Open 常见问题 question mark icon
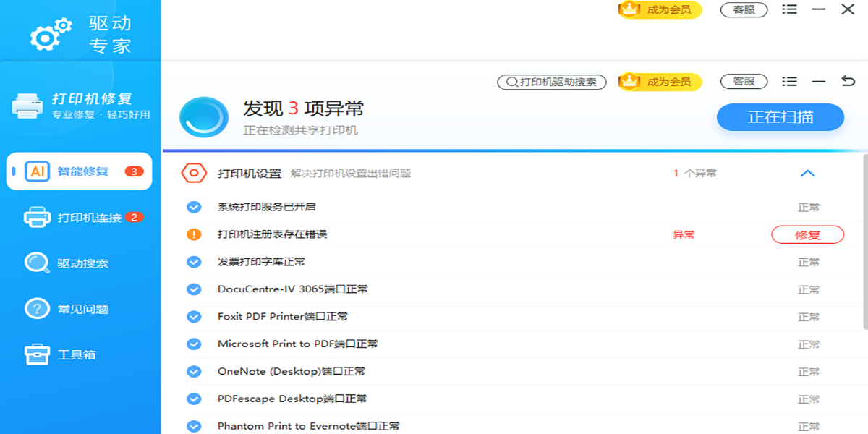 click(37, 309)
